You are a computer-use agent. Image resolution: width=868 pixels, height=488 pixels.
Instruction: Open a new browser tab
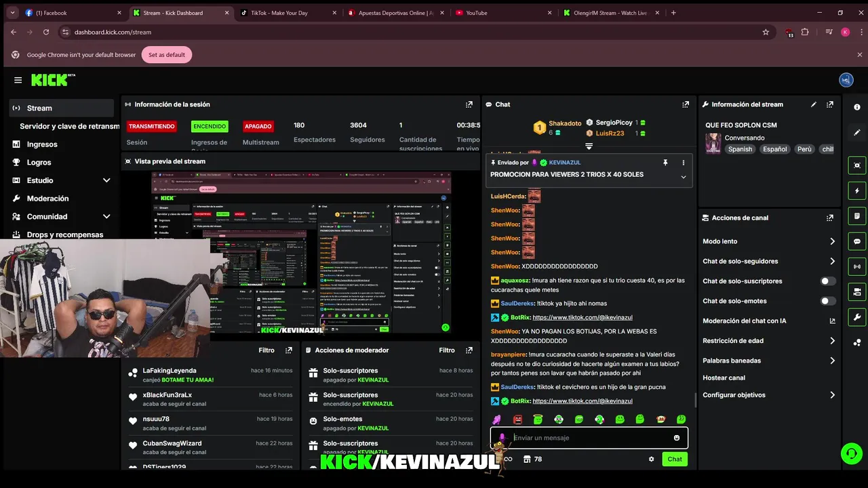click(x=673, y=13)
